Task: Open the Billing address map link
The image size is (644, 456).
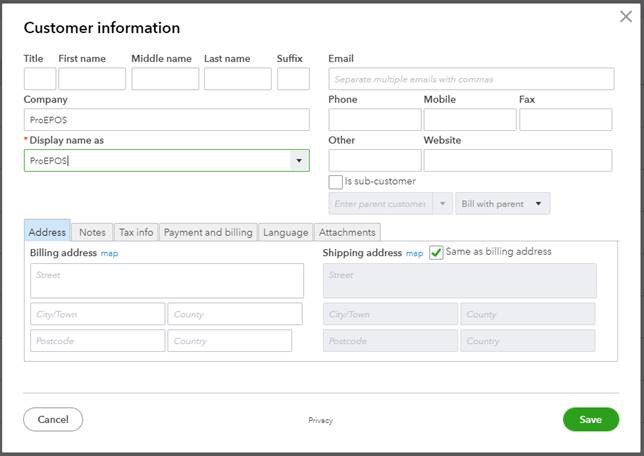Action: point(109,253)
